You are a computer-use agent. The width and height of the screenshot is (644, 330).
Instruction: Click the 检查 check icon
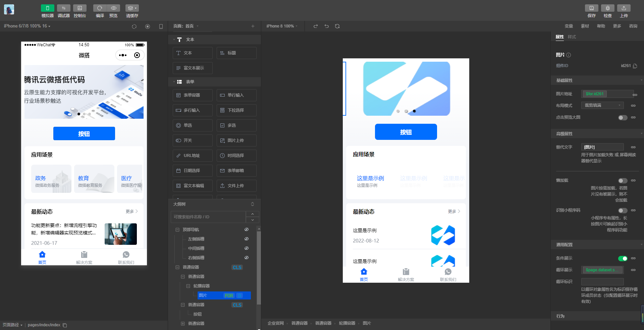click(x=607, y=8)
